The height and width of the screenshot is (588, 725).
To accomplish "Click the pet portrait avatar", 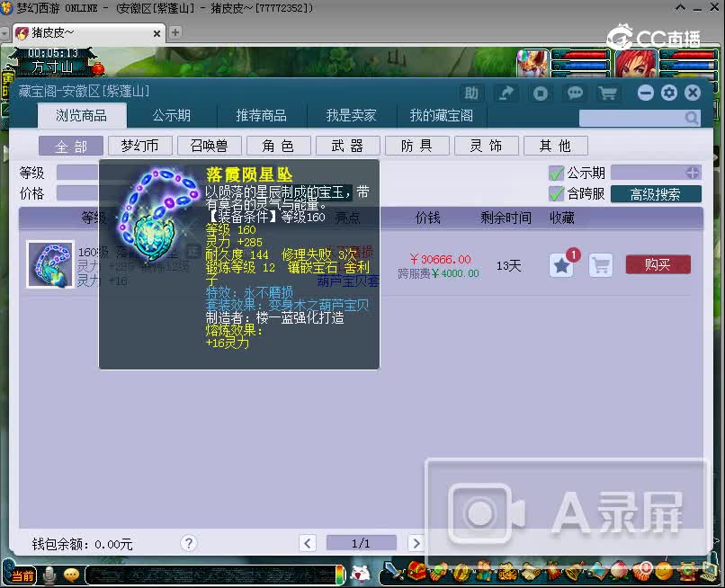I will [x=533, y=63].
